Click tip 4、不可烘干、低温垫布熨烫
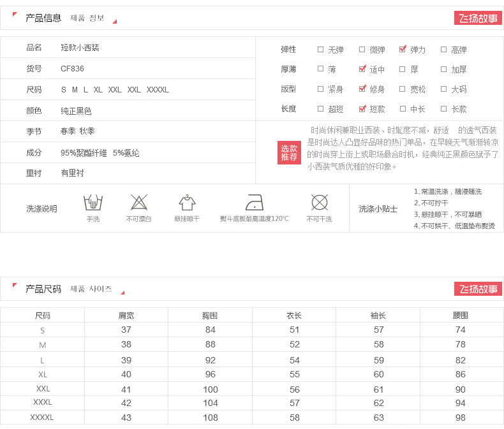The image size is (504, 429). (454, 226)
